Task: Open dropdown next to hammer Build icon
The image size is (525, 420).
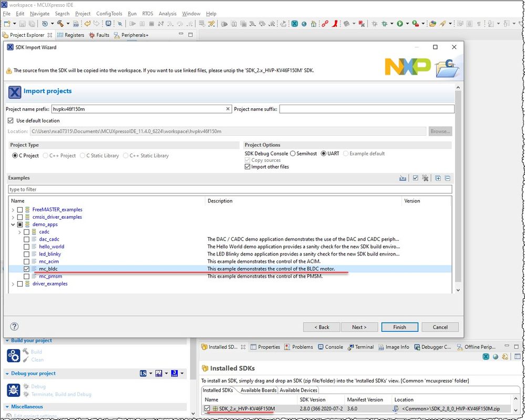Action: click(x=68, y=24)
